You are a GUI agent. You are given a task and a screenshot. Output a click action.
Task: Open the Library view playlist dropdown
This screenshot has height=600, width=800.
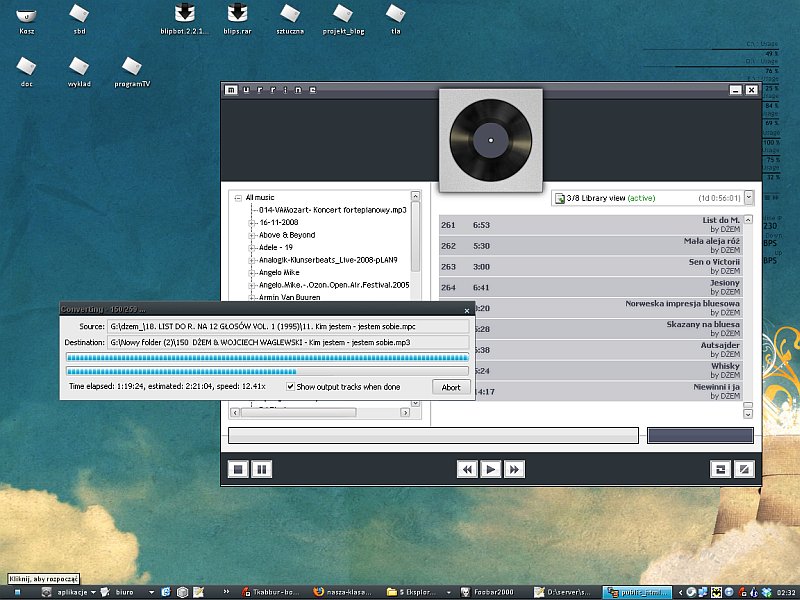click(x=748, y=199)
